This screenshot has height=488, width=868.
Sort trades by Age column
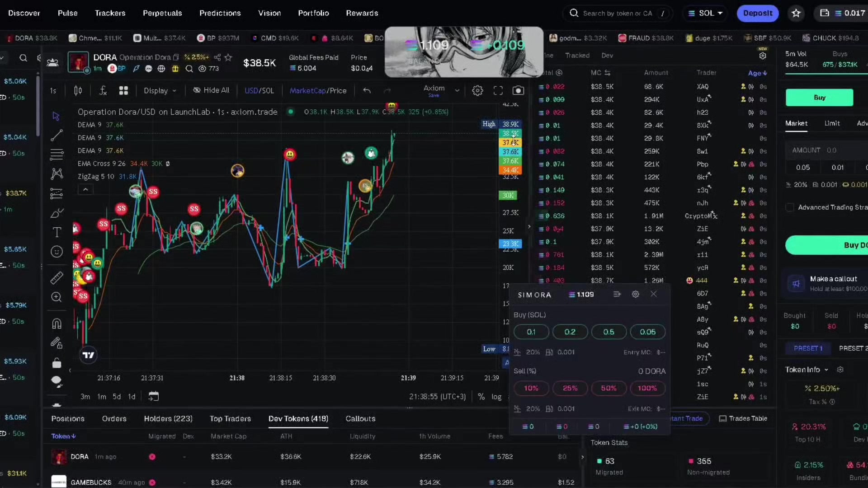point(757,73)
